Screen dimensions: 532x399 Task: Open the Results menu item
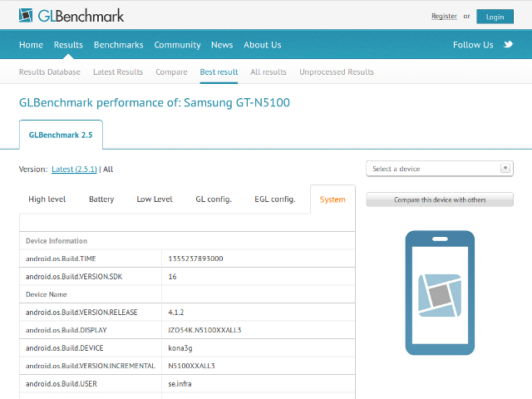coord(68,45)
